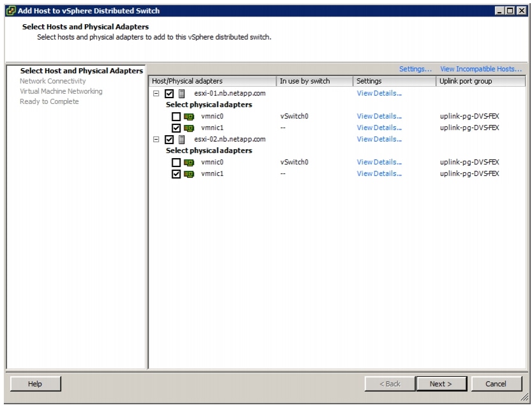Image resolution: width=532 pixels, height=417 pixels.
Task: Click the esxi-01.nb.netapp.com host server icon
Action: click(x=182, y=94)
